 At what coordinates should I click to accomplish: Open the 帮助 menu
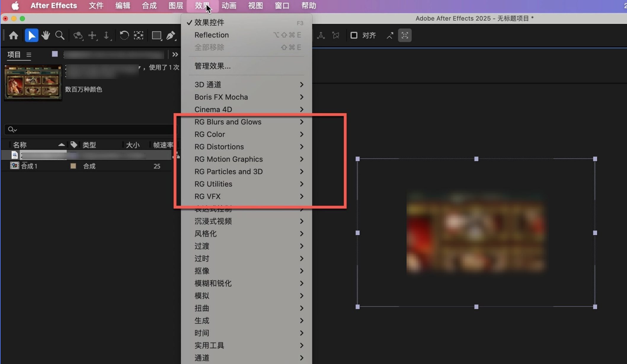[309, 6]
